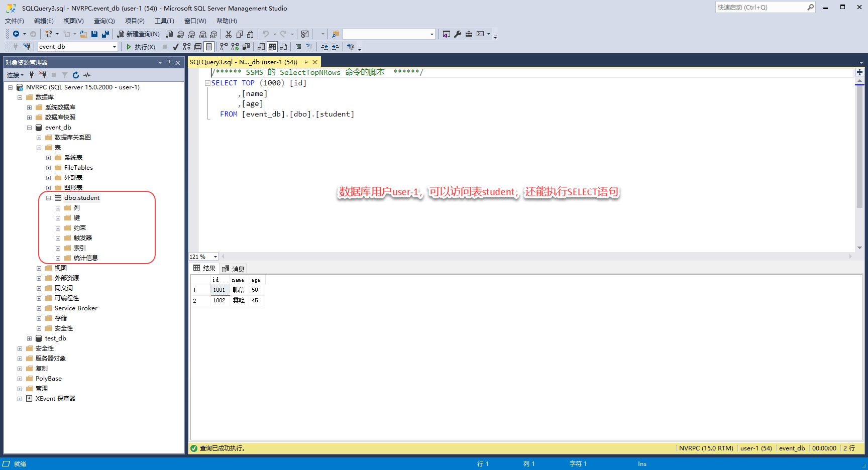Expand the 系统数据库 folder
This screenshot has width=868, height=470.
coord(29,107)
